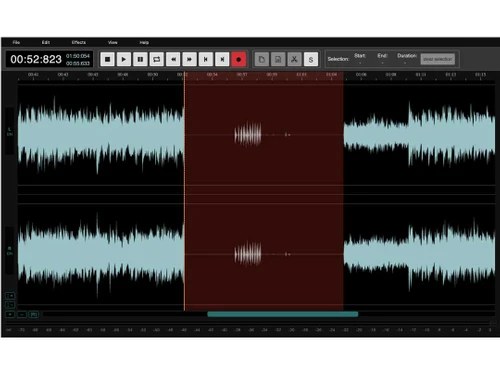Jump to the end of the track
Image resolution: width=500 pixels, height=375 pixels.
click(222, 59)
